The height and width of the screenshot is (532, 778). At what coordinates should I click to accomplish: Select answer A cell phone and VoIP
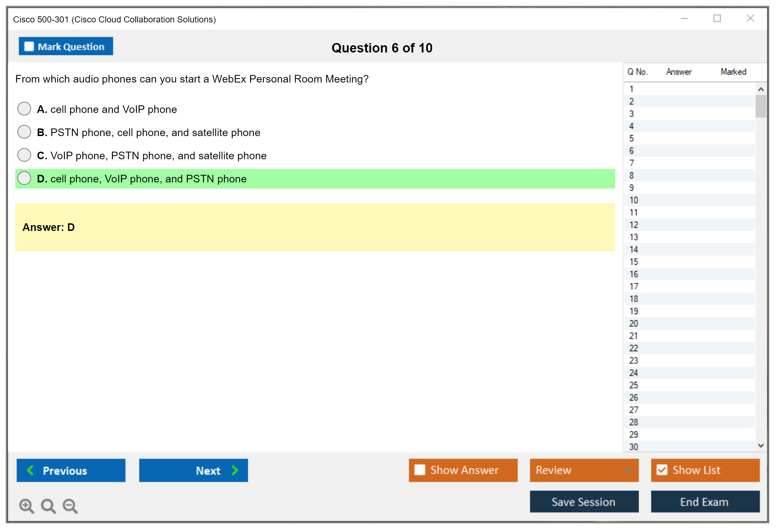(x=24, y=109)
